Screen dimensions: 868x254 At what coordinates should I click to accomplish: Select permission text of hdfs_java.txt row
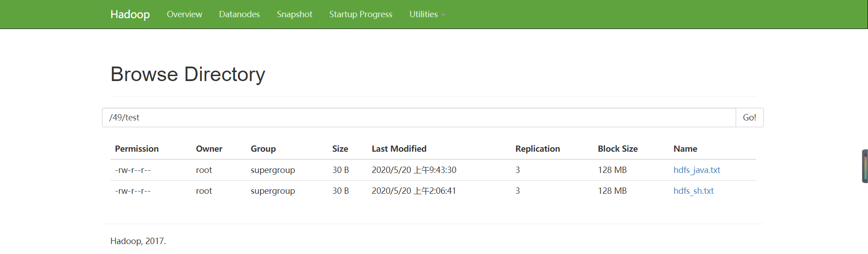(x=133, y=170)
